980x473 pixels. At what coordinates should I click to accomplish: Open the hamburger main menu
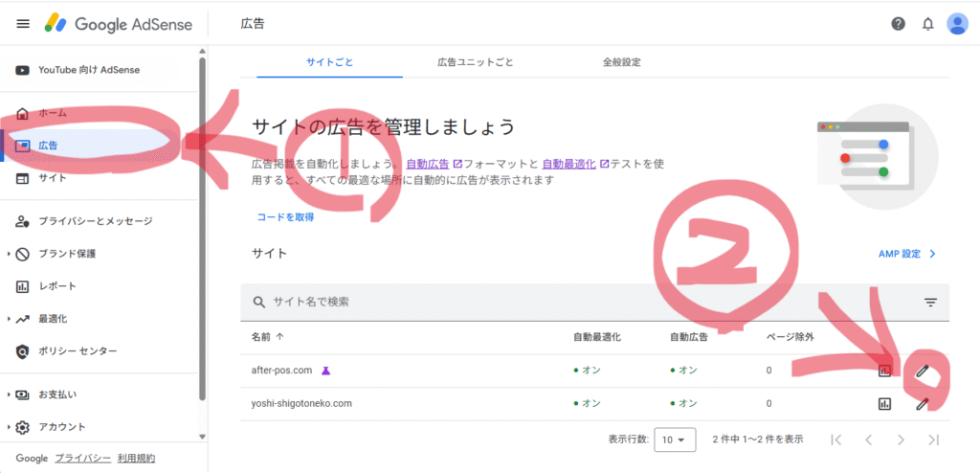pyautogui.click(x=23, y=24)
